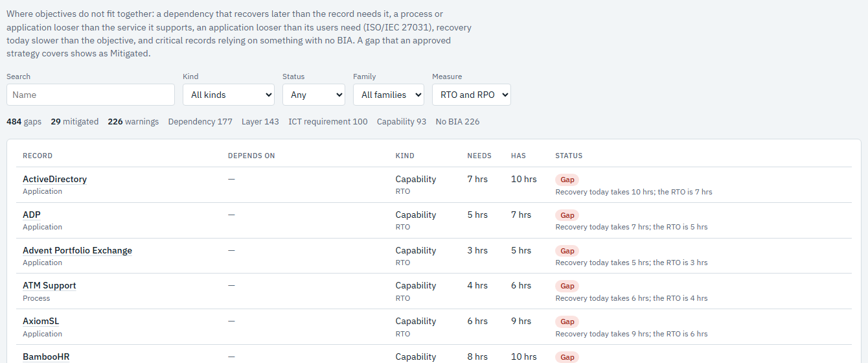Open the Kind dropdown showing All kinds
The image size is (868, 363).
tap(229, 95)
